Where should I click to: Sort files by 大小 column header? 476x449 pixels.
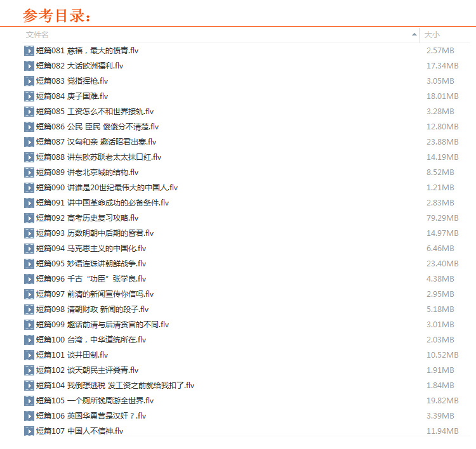(x=432, y=35)
